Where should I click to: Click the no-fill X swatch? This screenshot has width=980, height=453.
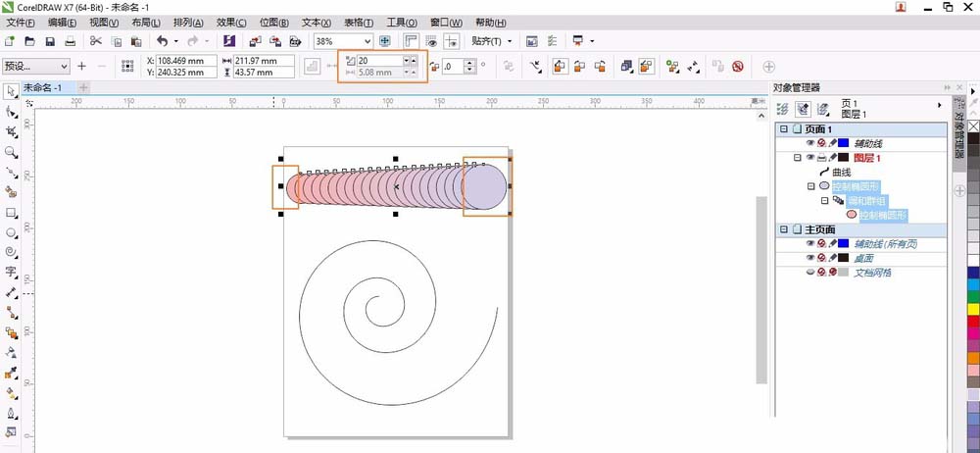[973, 126]
